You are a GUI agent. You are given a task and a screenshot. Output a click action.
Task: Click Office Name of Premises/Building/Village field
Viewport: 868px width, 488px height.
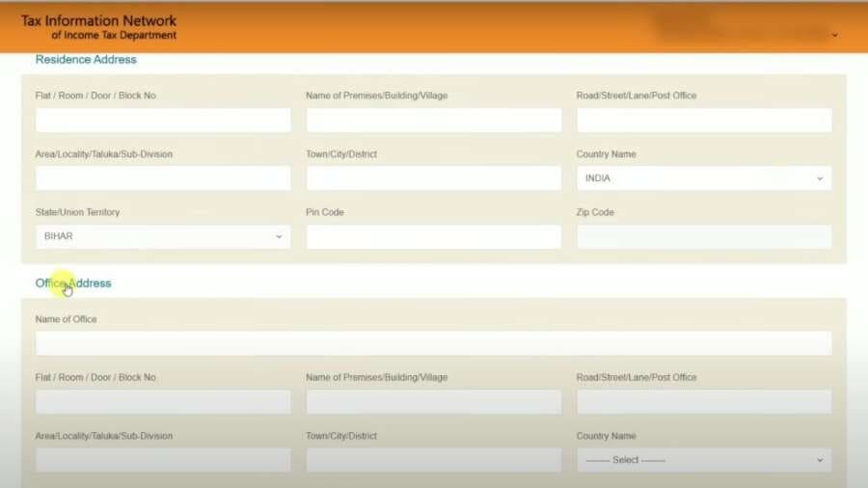coord(433,402)
